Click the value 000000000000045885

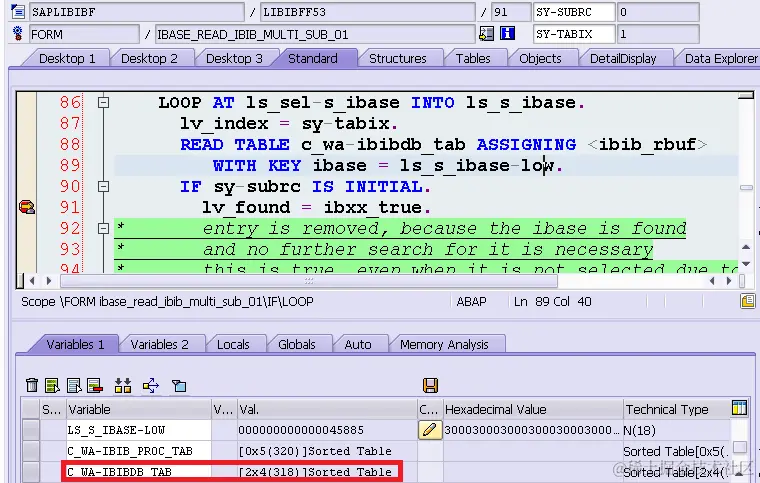[301, 430]
